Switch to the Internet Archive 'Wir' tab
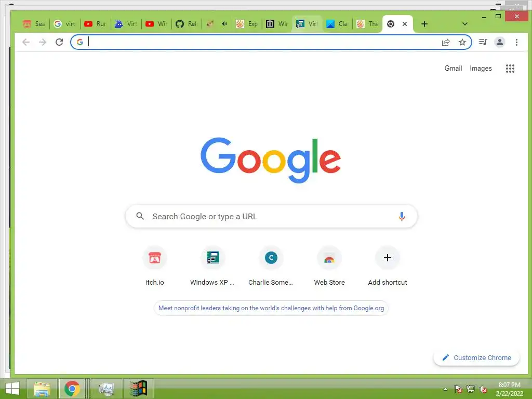This screenshot has height=399, width=532. click(277, 24)
